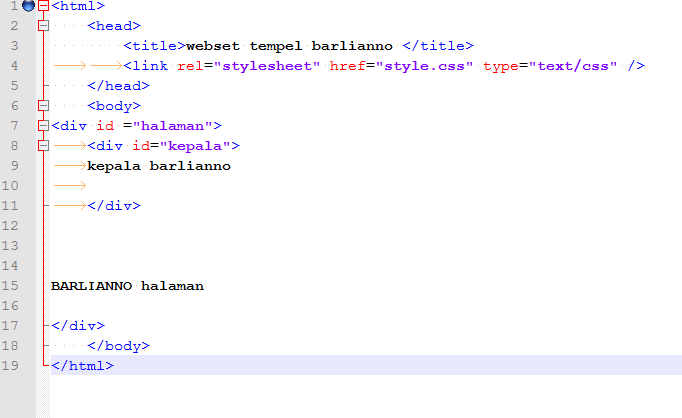682x418 pixels.
Task: Click the blue bookmark marker on line 1
Action: (28, 6)
